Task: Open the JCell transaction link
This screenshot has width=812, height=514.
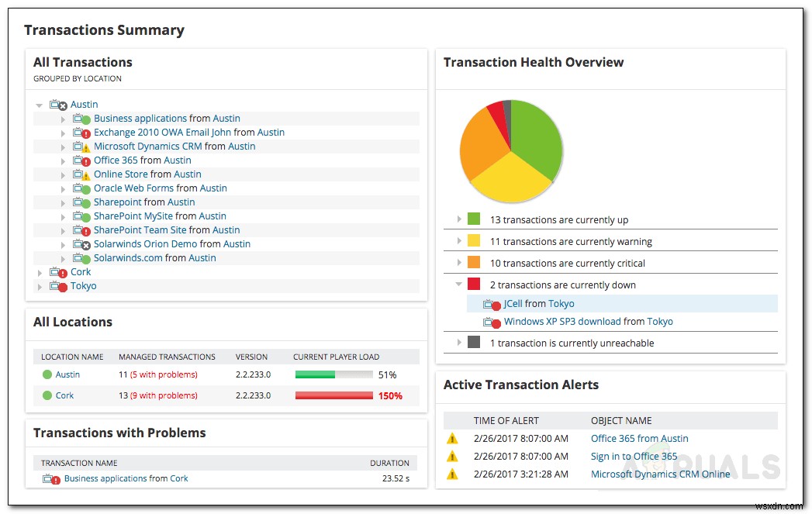Action: [513, 304]
